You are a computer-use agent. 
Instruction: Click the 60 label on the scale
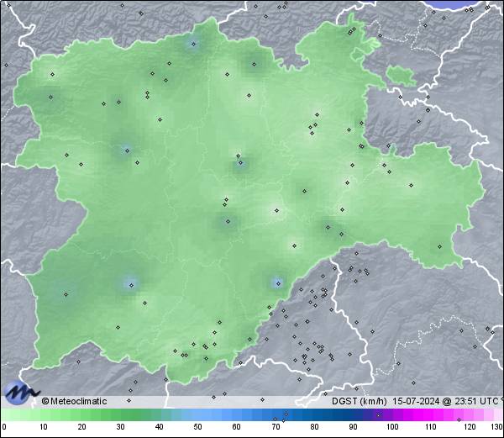(x=237, y=427)
